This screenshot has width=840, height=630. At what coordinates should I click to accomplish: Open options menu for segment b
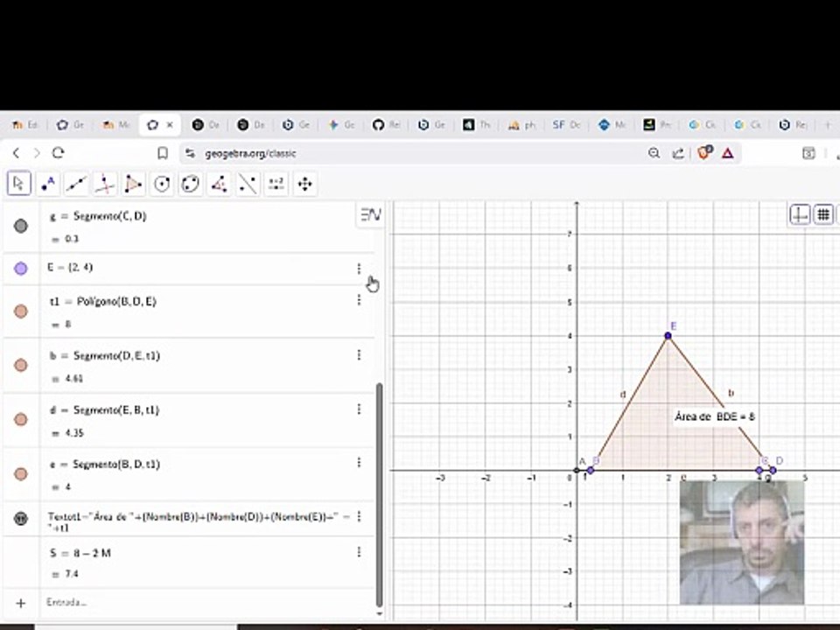359,354
